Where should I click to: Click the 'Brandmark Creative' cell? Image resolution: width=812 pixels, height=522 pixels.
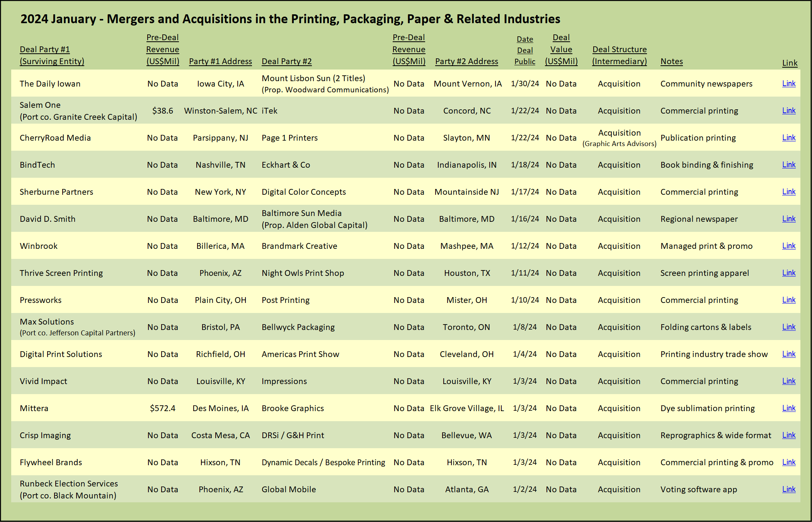coord(299,246)
